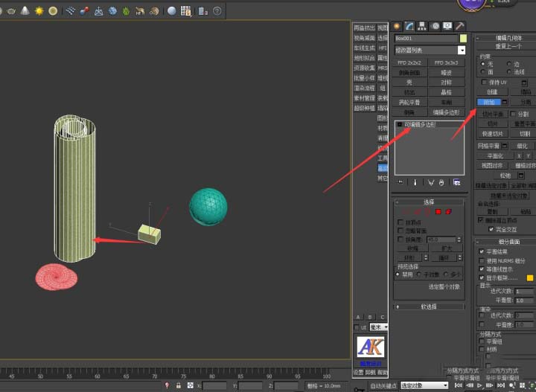This screenshot has width=536, height=392.
Task: Select red element cube sub-object icon
Action: 448,212
